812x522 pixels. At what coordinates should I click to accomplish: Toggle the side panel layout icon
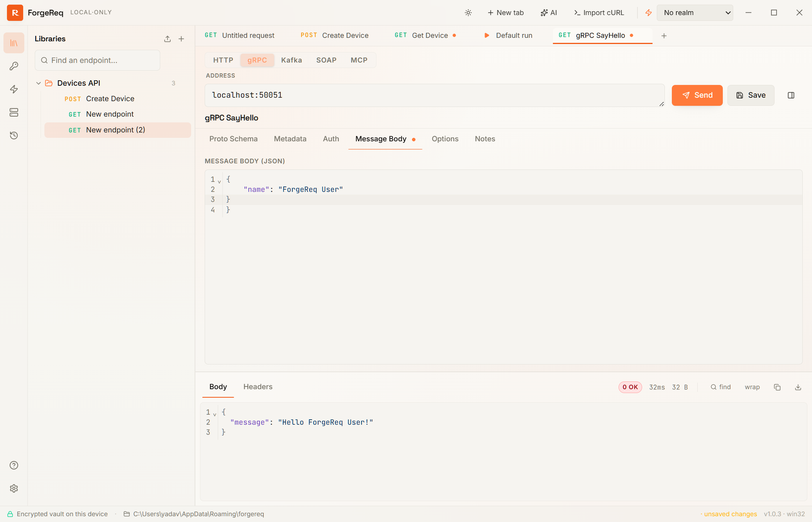(791, 95)
